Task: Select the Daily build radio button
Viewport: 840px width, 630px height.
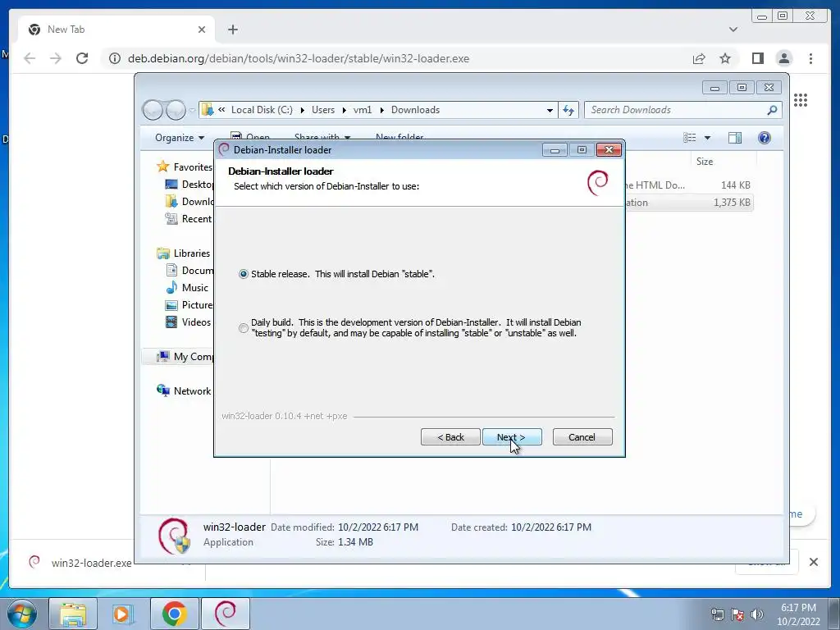Action: tap(244, 328)
